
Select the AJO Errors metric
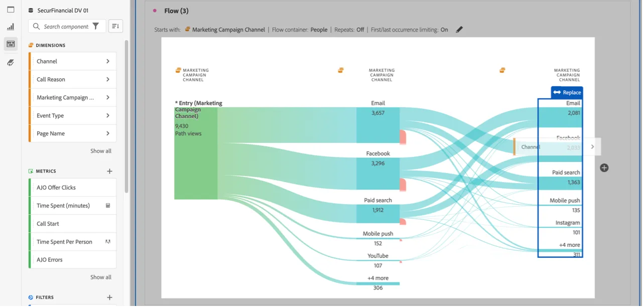click(x=72, y=260)
